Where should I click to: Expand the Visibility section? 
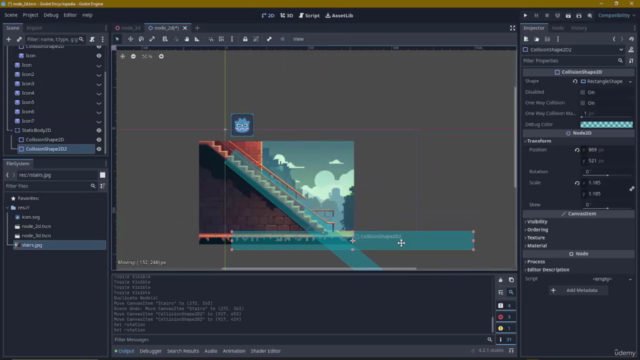[x=537, y=222]
